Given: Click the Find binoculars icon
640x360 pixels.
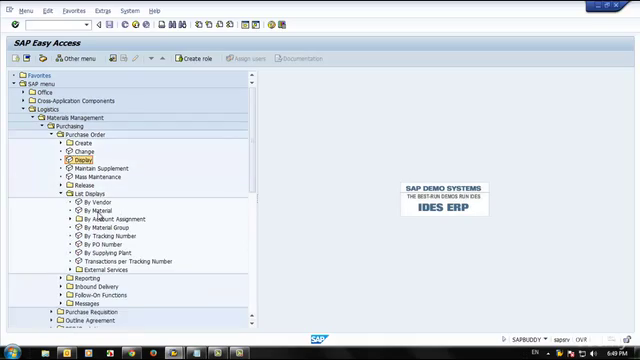Looking at the screenshot, I should pos(172,25).
